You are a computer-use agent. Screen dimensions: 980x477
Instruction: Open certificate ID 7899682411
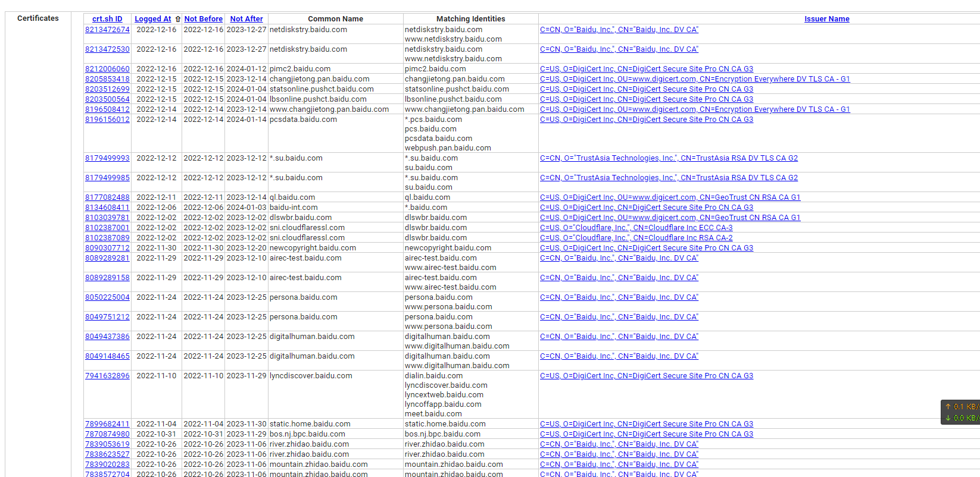[107, 424]
